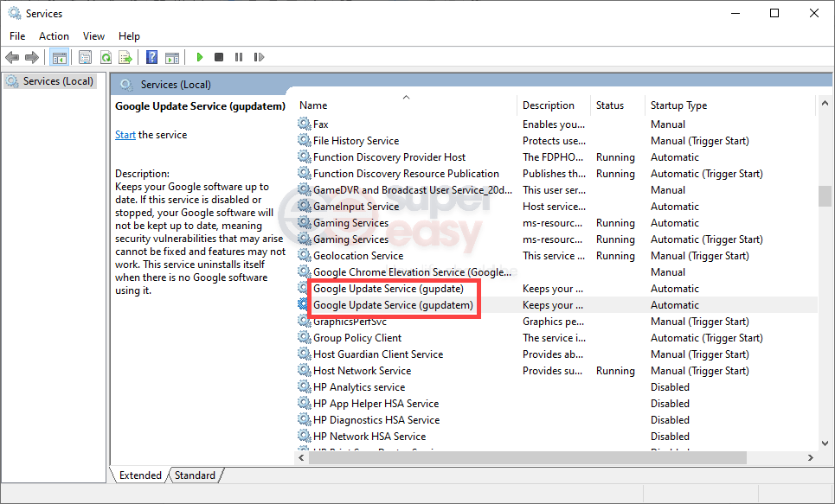This screenshot has height=504, width=835.
Task: Click gear icon of Function Discovery Resource Publication
Action: (x=304, y=174)
